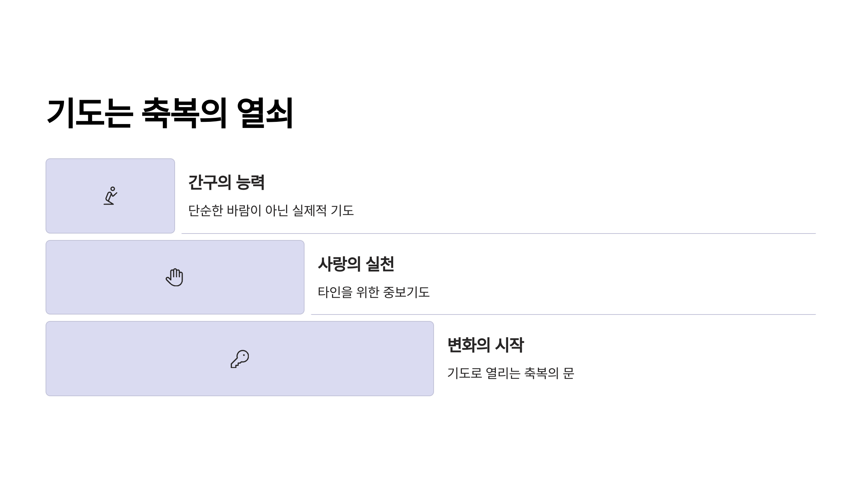868x488 pixels.
Task: Select the raised hand icon
Action: pos(175,277)
